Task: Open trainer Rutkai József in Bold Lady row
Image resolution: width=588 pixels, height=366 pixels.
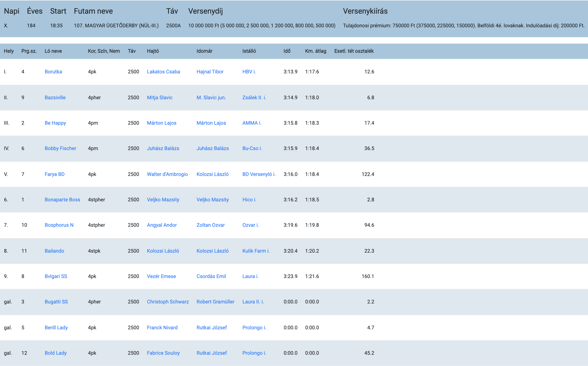Action: point(212,353)
